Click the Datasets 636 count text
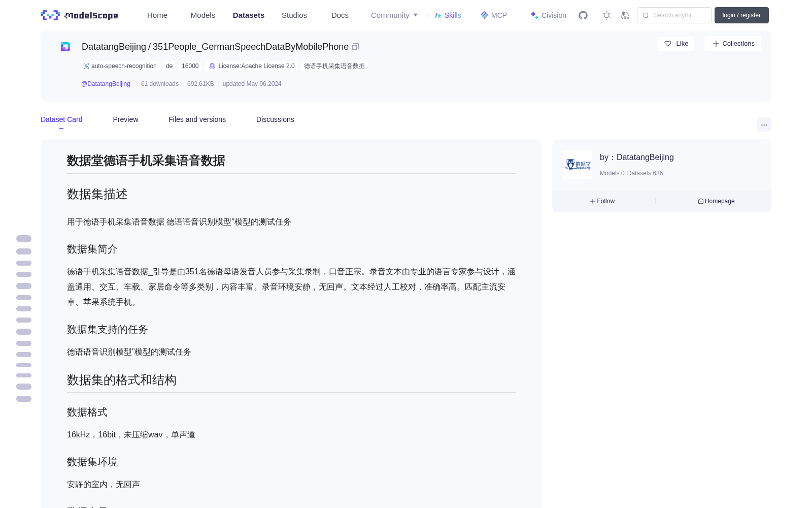The image size is (812, 508). pyautogui.click(x=645, y=173)
